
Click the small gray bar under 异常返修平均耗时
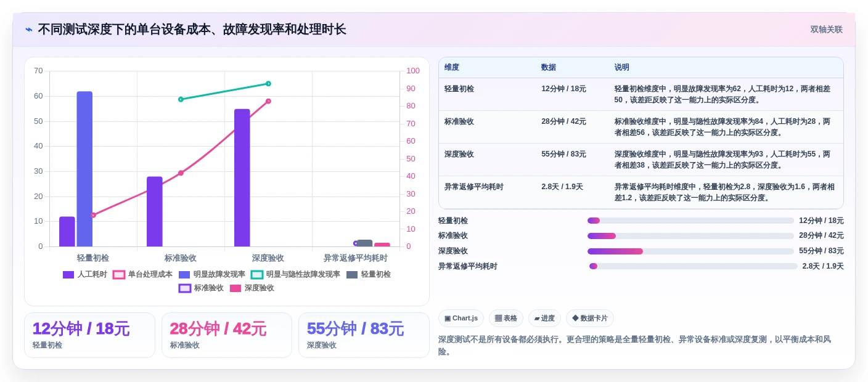365,243
